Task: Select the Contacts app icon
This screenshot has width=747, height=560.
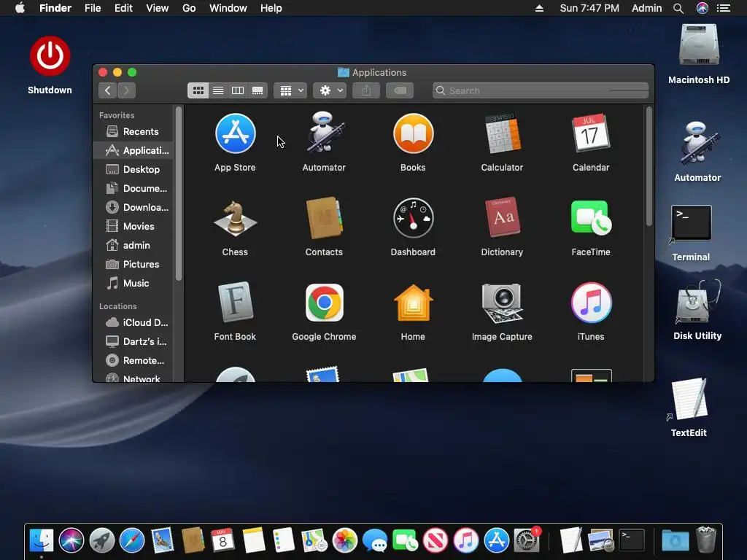Action: 324,218
